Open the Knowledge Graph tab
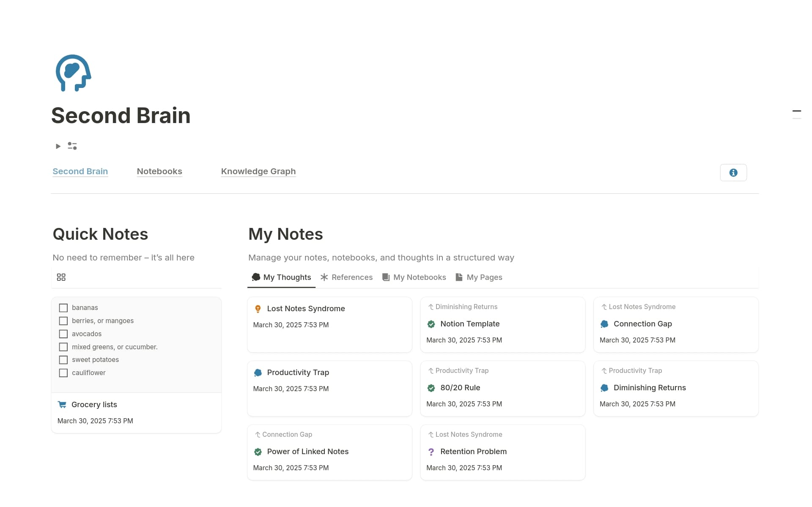 pos(258,171)
